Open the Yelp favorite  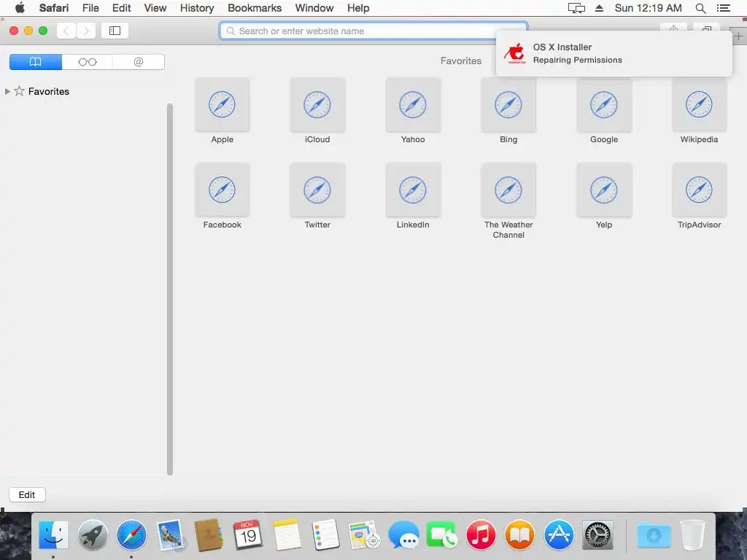(604, 190)
